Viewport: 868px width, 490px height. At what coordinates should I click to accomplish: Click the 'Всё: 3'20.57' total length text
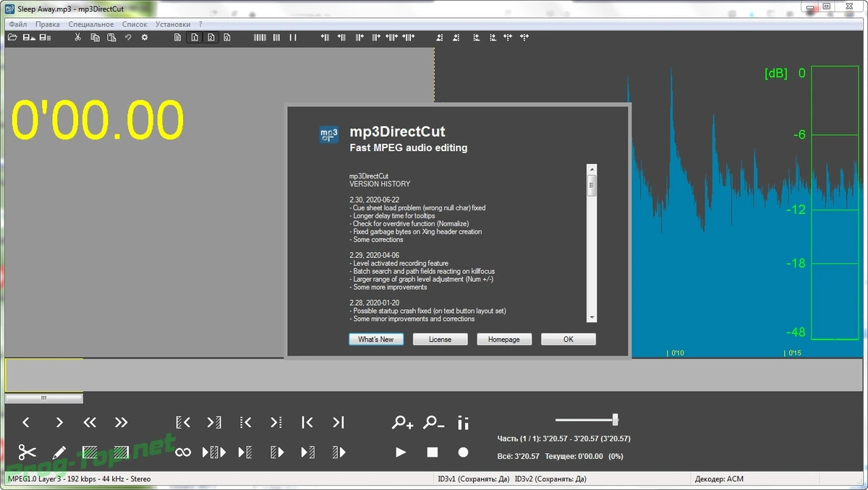click(x=519, y=456)
